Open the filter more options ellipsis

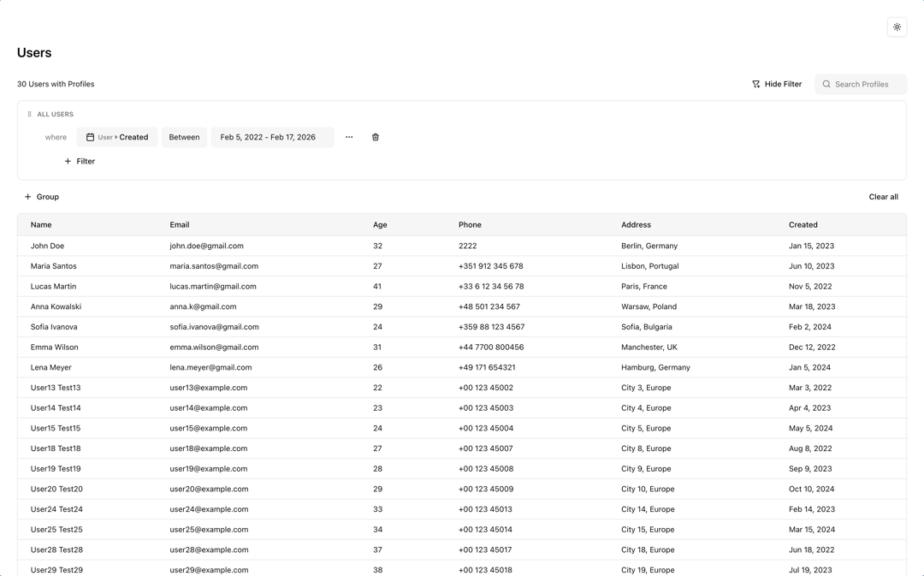click(349, 138)
